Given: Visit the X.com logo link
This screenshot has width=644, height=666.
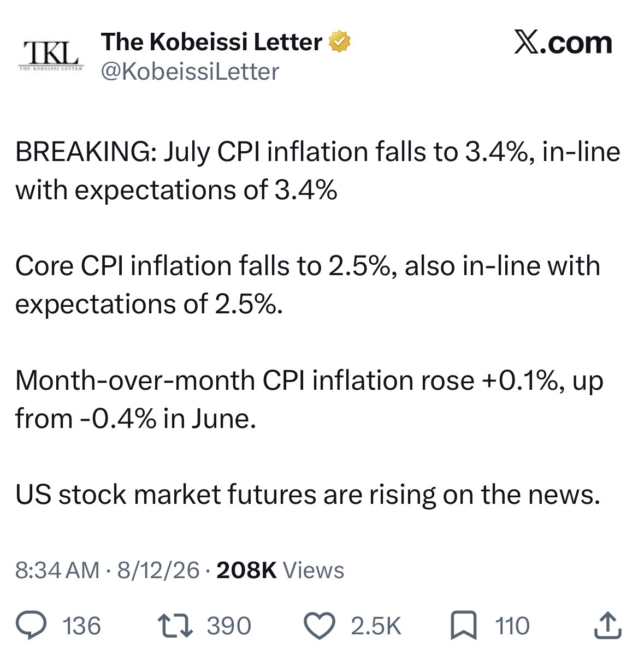Looking at the screenshot, I should pos(563,43).
